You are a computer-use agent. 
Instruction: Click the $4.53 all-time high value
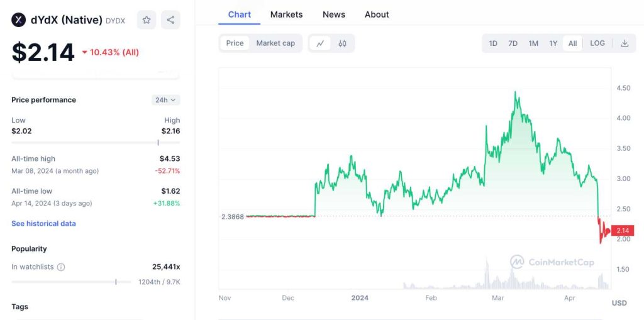[170, 158]
